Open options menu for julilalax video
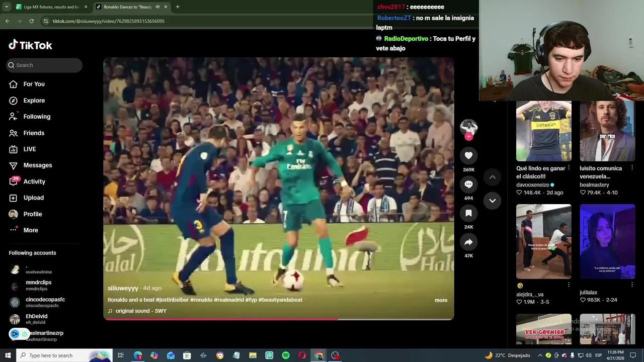This screenshot has width=644, height=362. (x=632, y=285)
